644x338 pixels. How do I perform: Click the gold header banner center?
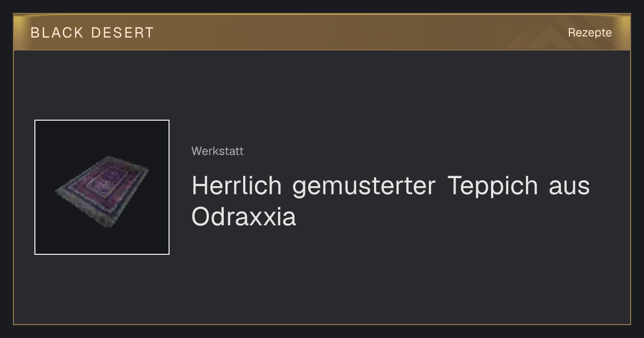click(322, 32)
